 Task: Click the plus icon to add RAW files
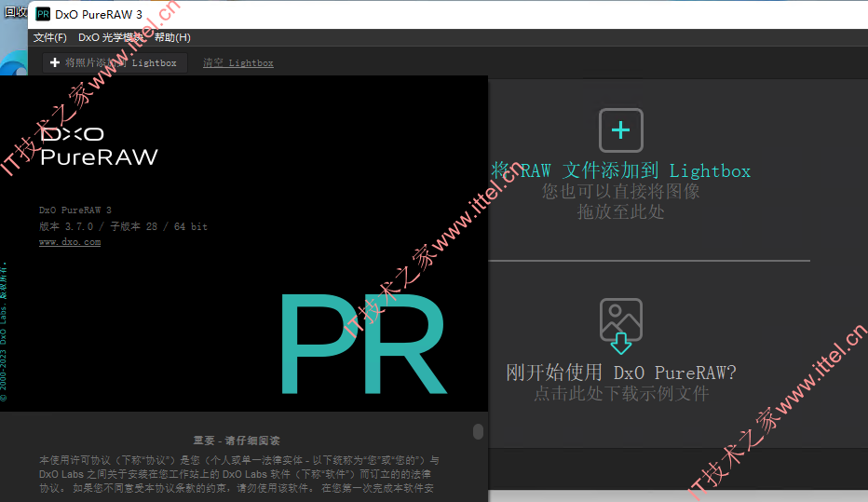point(620,130)
